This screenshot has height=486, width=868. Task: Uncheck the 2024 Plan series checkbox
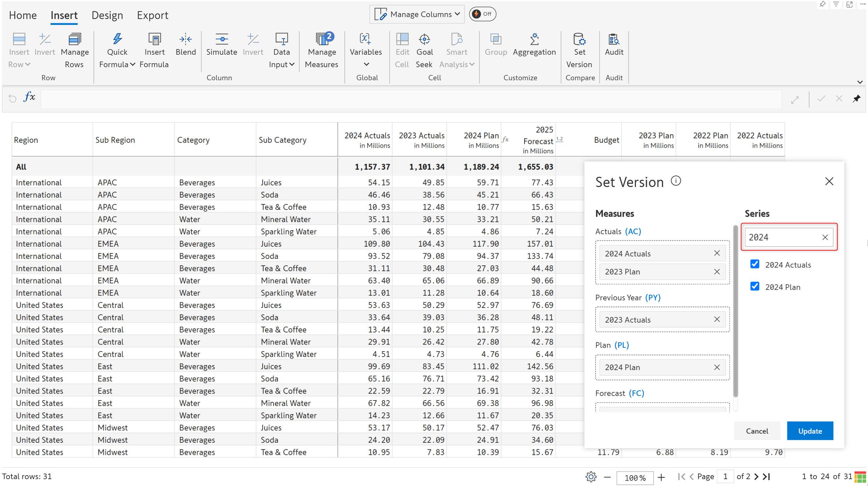click(755, 287)
